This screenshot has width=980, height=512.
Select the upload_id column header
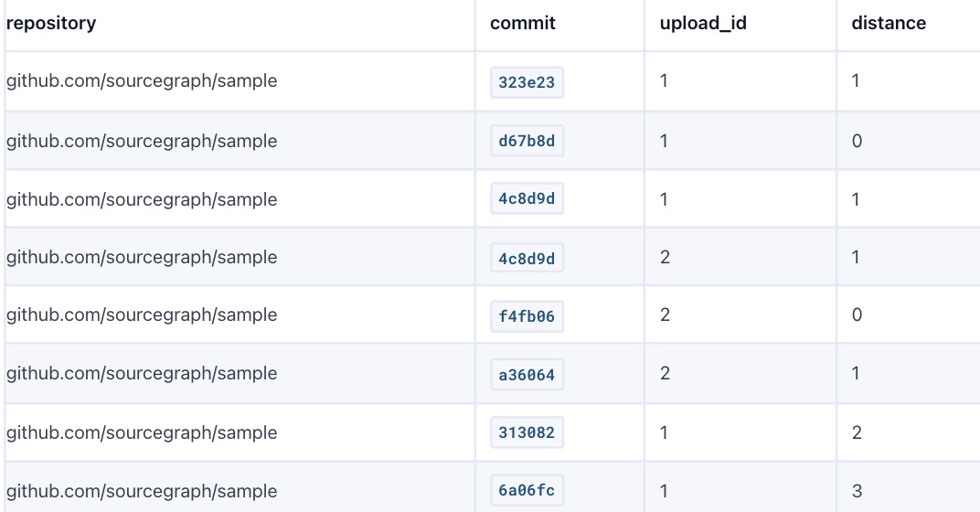pos(703,23)
